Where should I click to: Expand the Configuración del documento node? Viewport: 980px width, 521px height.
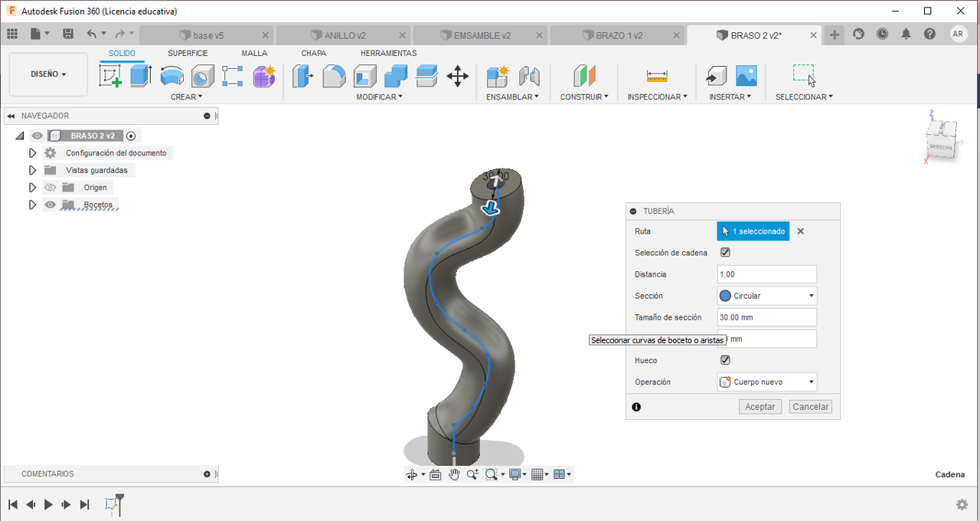[32, 153]
